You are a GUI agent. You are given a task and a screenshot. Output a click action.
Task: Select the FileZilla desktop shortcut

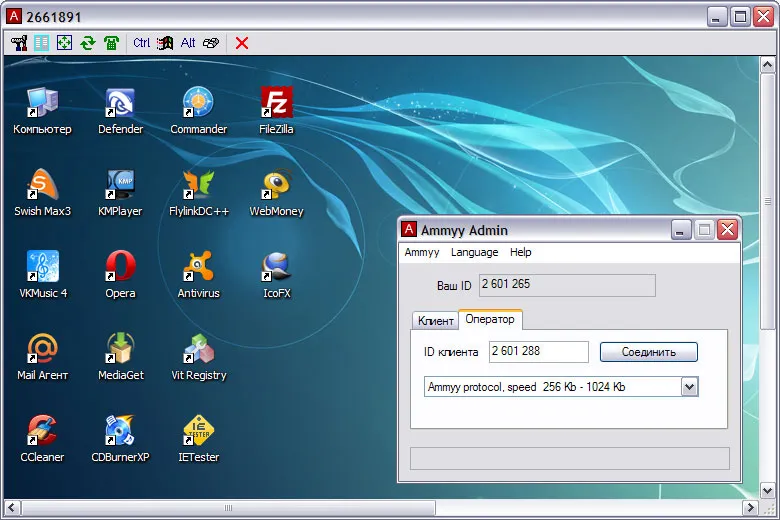tap(277, 110)
